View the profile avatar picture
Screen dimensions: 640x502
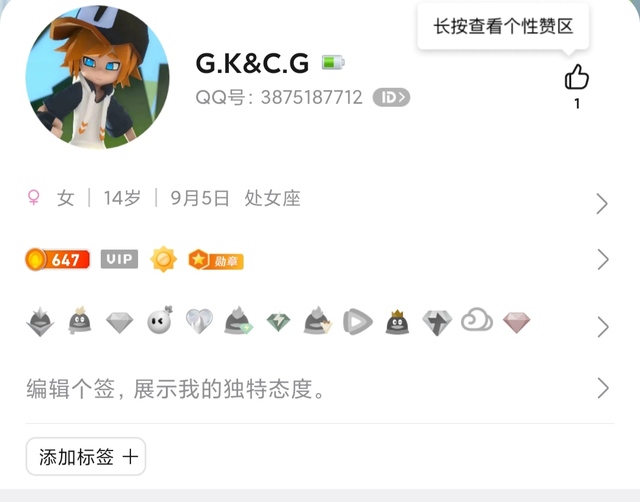pos(98,76)
